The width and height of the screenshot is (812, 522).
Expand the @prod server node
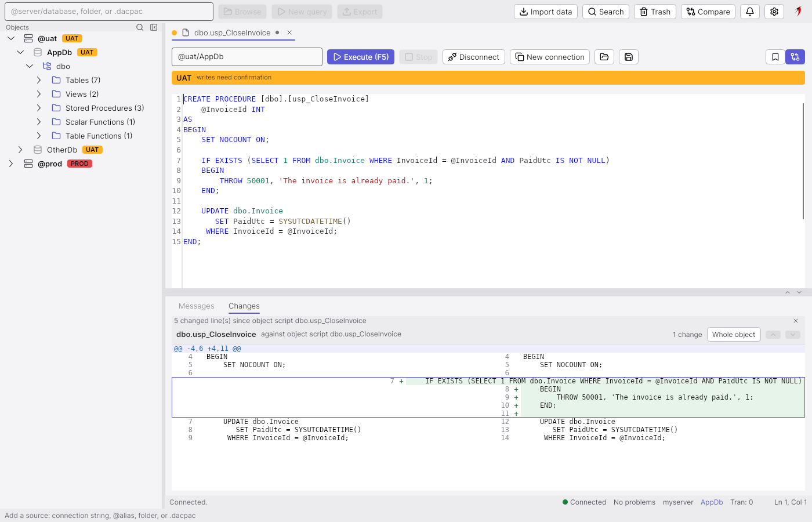click(x=11, y=164)
